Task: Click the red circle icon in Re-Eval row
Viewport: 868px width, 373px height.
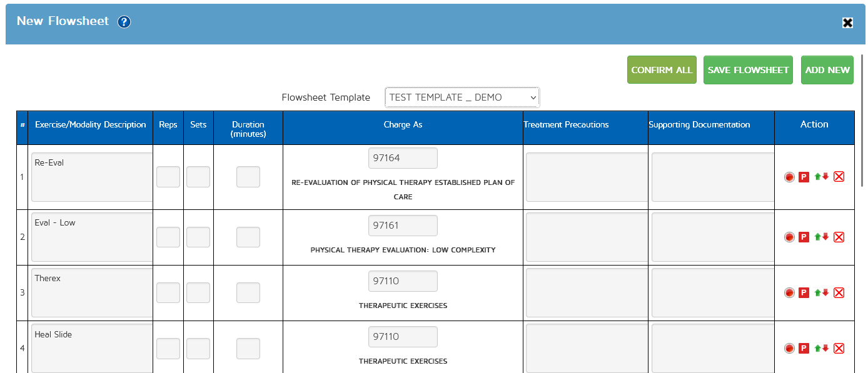Action: pyautogui.click(x=789, y=177)
